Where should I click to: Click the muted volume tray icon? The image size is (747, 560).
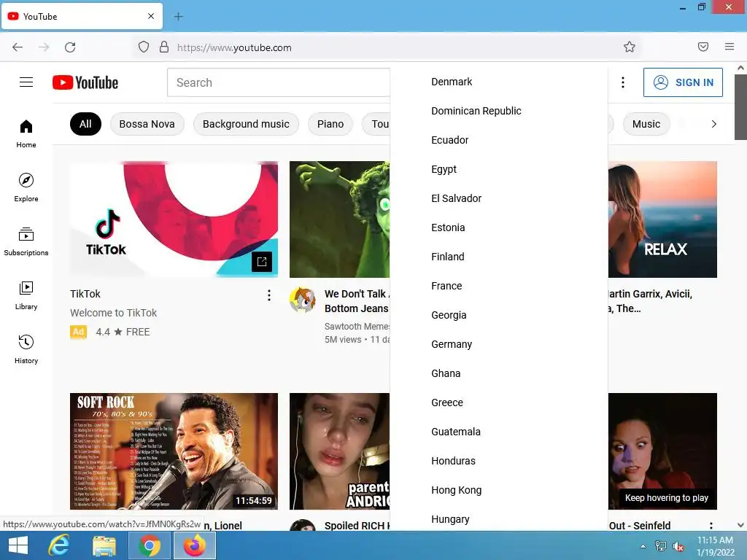tap(678, 546)
